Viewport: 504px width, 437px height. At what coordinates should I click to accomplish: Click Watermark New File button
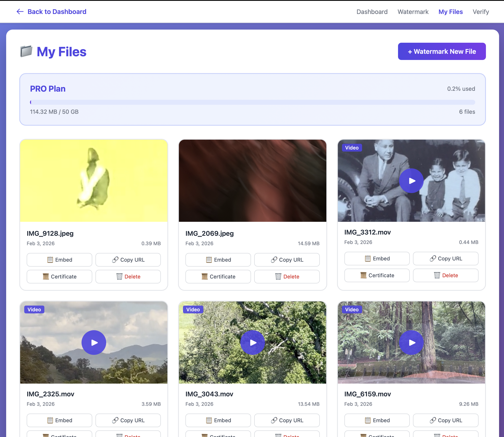tap(442, 52)
